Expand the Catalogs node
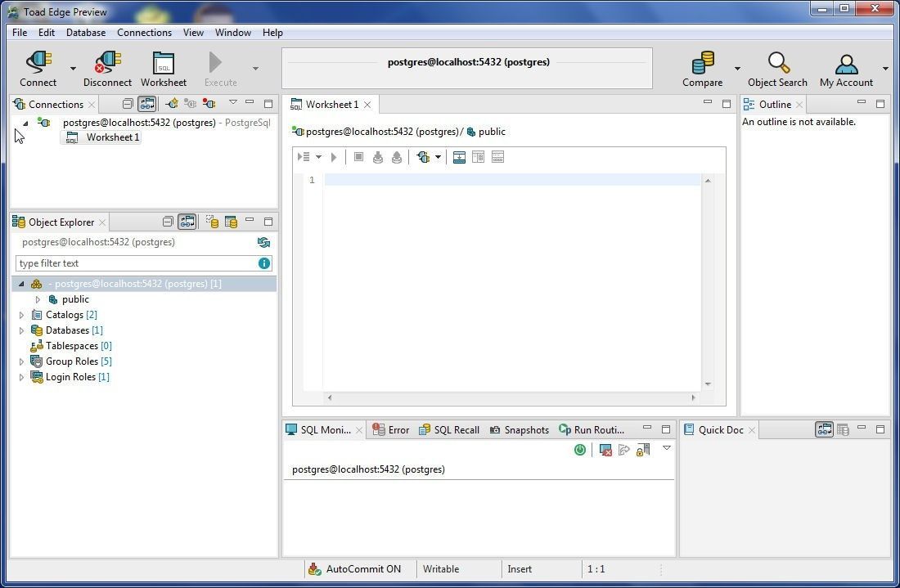 (22, 315)
